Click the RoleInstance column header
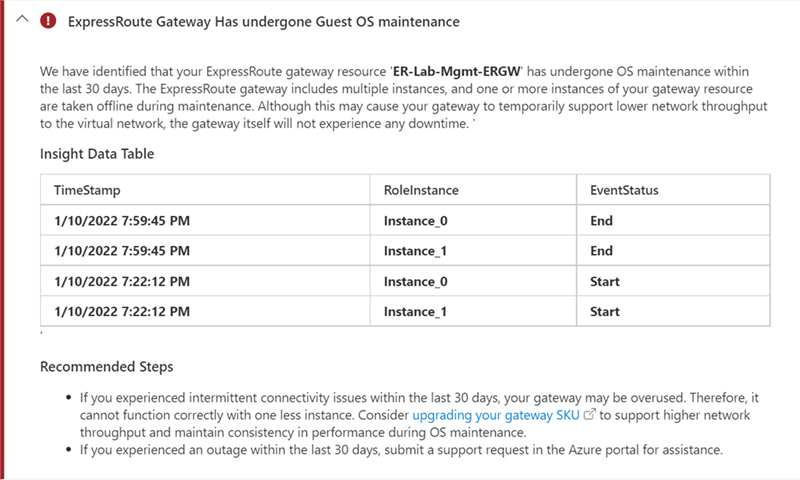 coord(421,190)
